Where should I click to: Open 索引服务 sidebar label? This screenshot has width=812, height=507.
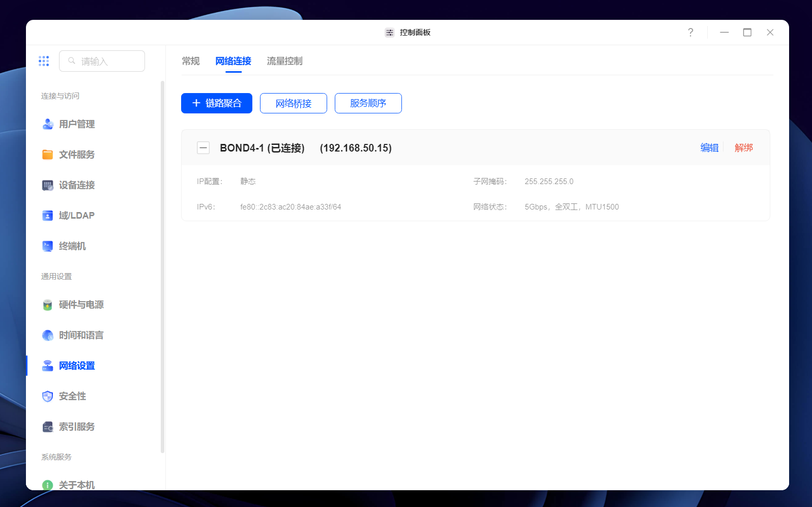[77, 427]
